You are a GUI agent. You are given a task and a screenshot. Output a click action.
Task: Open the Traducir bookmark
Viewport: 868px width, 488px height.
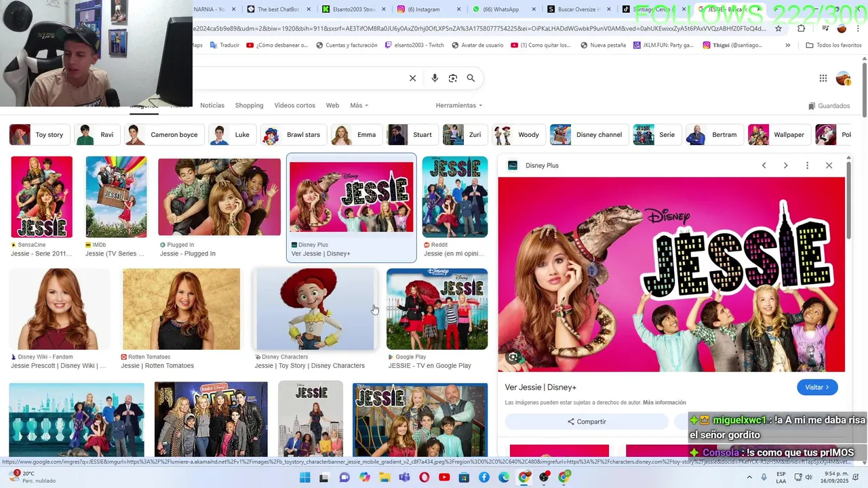(224, 45)
